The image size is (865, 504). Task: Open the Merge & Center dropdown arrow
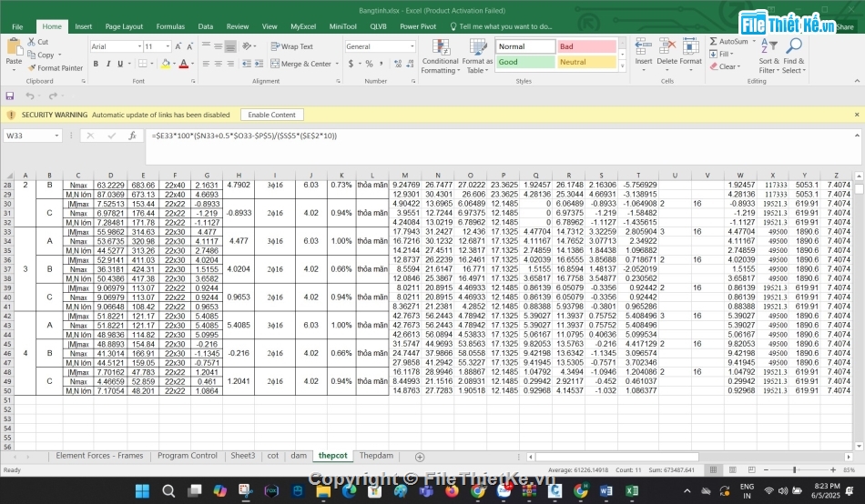coord(337,64)
